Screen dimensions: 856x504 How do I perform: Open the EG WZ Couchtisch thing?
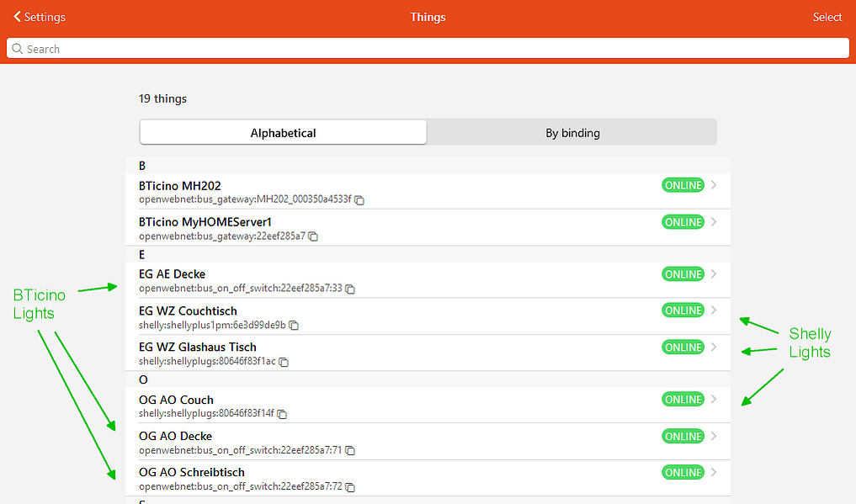[x=428, y=317]
